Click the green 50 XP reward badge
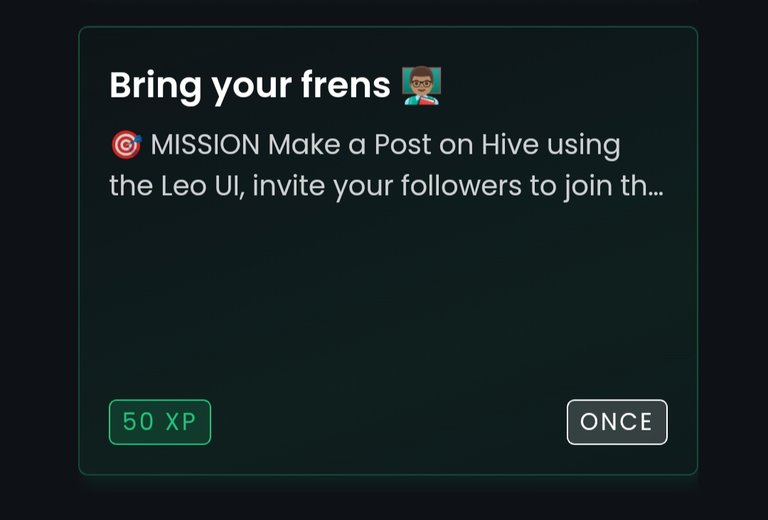The image size is (768, 520). (160, 422)
